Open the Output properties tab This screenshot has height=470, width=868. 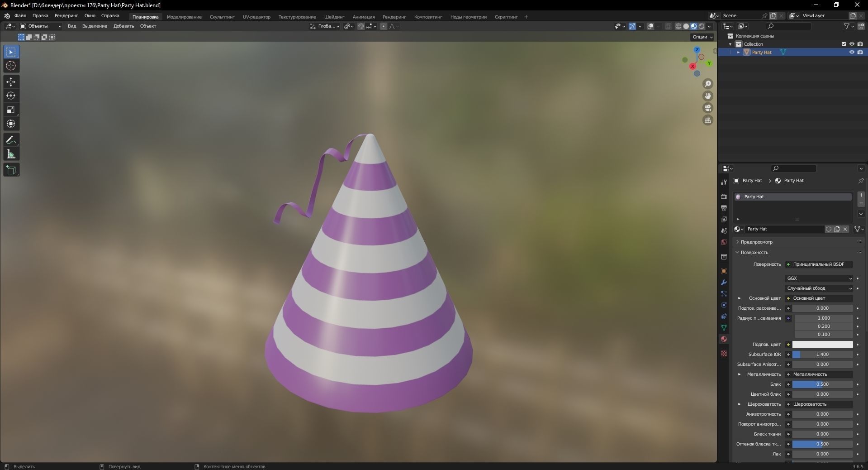(x=724, y=208)
